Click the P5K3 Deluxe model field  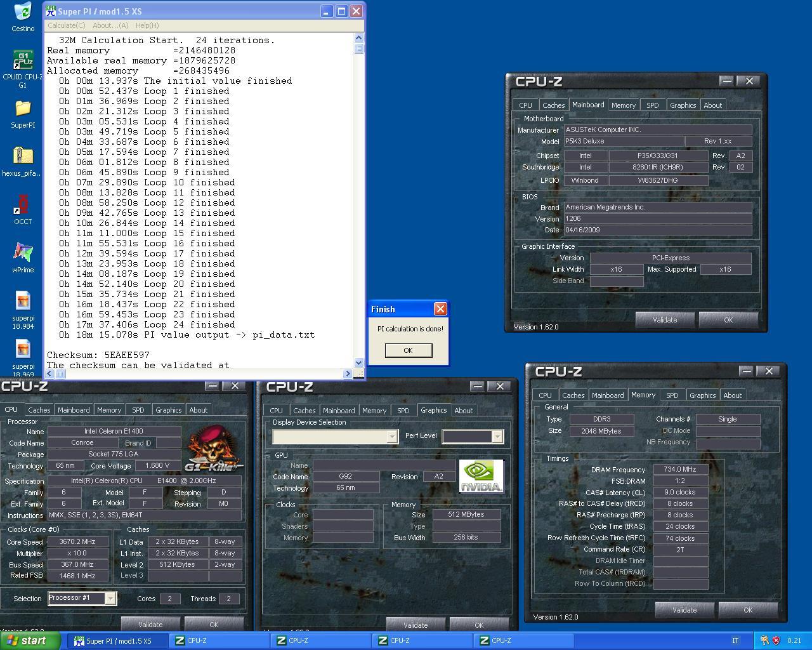click(624, 142)
